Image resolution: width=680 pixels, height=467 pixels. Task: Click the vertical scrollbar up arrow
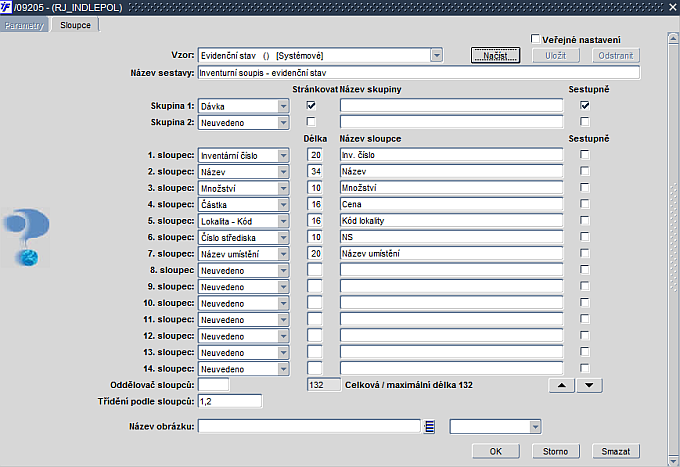coord(673,39)
